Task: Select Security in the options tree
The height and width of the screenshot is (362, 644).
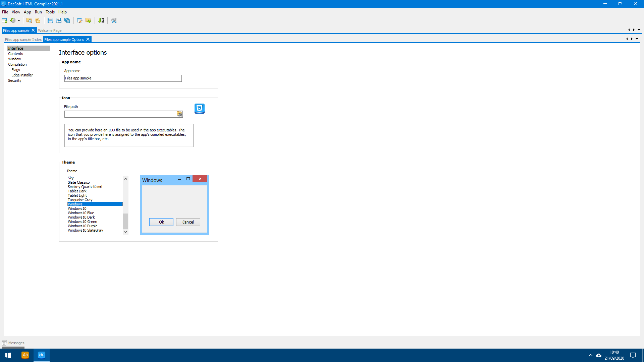Action: 14,80
